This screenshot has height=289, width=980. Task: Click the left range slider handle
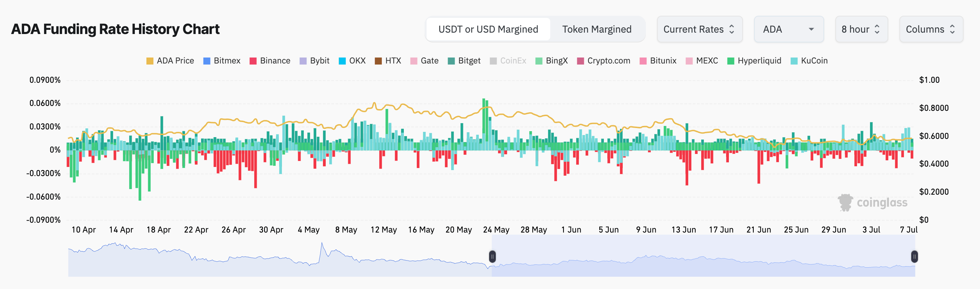point(492,257)
